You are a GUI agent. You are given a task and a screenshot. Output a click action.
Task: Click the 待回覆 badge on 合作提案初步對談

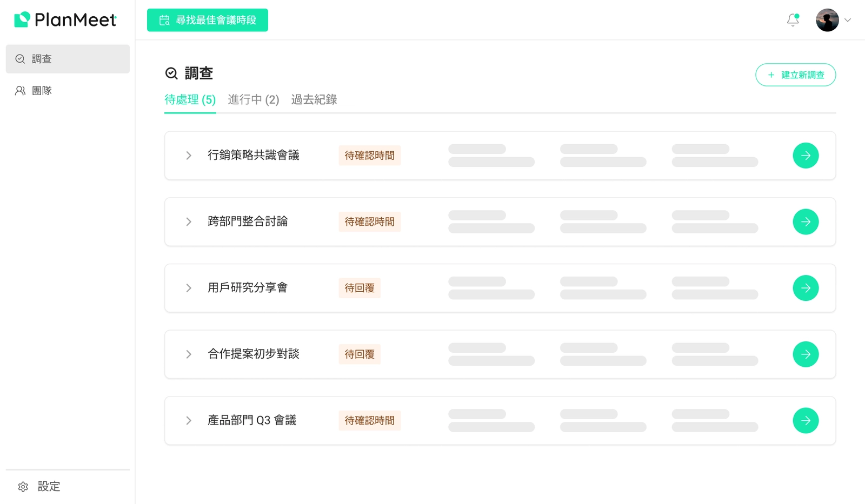click(x=359, y=354)
